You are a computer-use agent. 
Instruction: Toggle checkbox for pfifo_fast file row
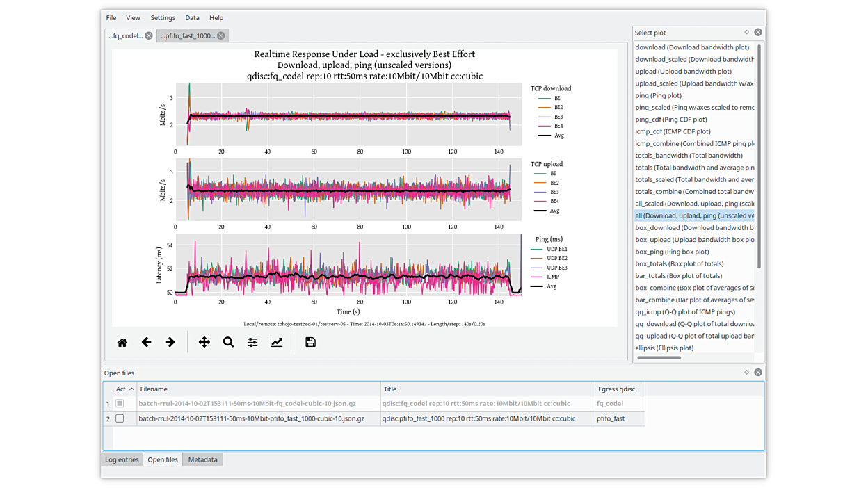click(120, 418)
